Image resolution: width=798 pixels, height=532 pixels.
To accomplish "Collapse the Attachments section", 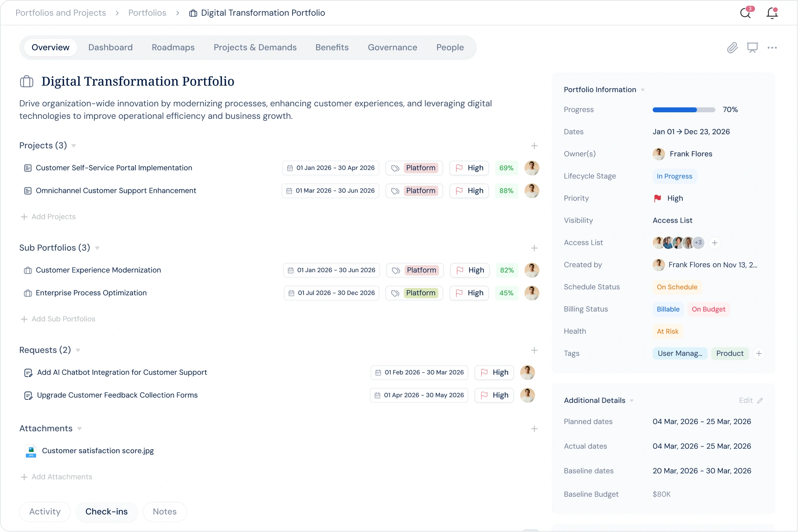I will 80,429.
